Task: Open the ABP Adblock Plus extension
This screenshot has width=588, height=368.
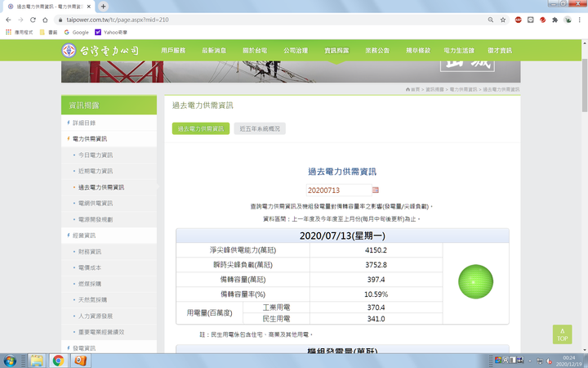Action: (519, 20)
